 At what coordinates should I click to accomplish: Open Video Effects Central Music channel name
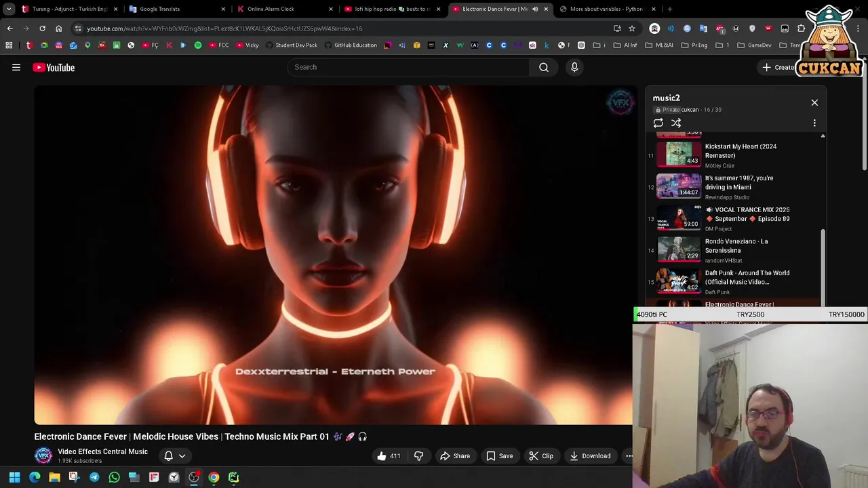102,451
